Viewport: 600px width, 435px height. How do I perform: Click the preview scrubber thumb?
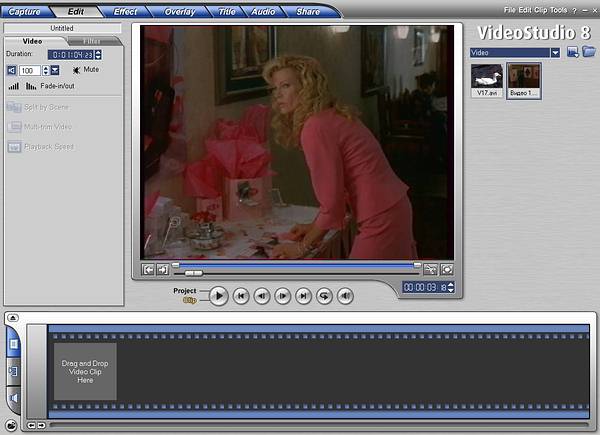pyautogui.click(x=194, y=273)
